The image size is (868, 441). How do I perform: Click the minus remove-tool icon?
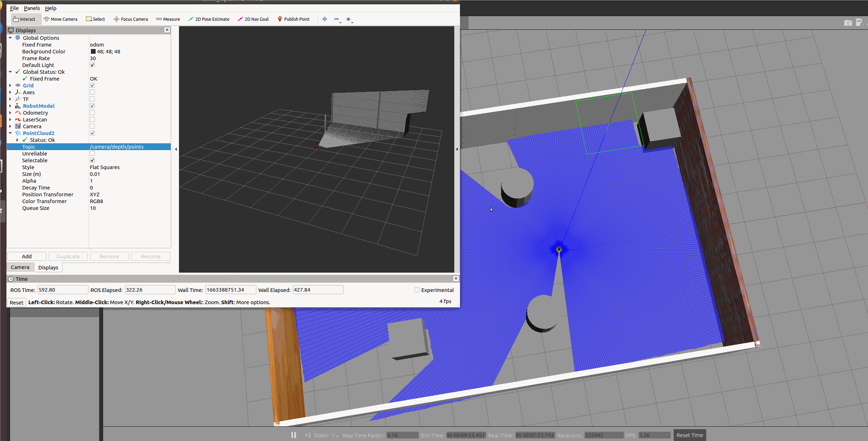[x=336, y=19]
